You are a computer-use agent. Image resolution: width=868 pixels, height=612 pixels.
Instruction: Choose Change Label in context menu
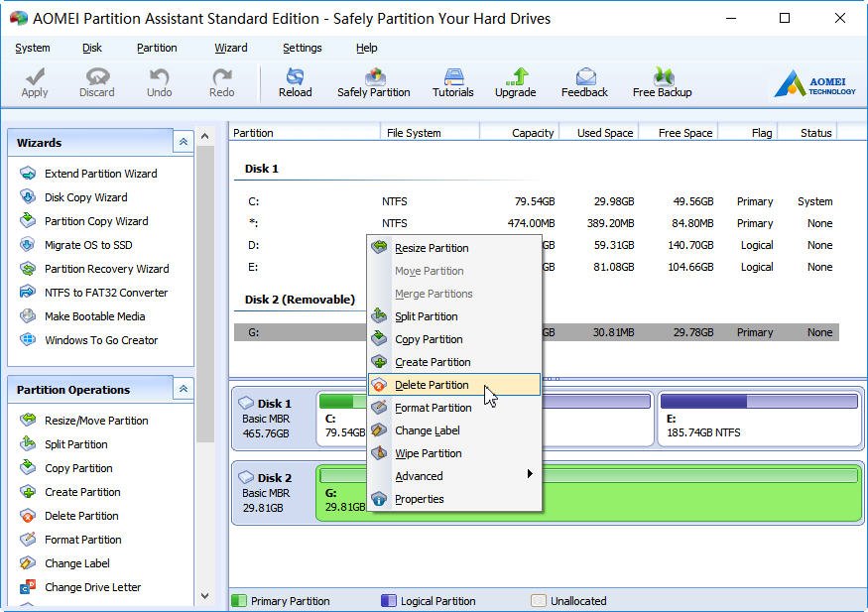[x=454, y=430]
